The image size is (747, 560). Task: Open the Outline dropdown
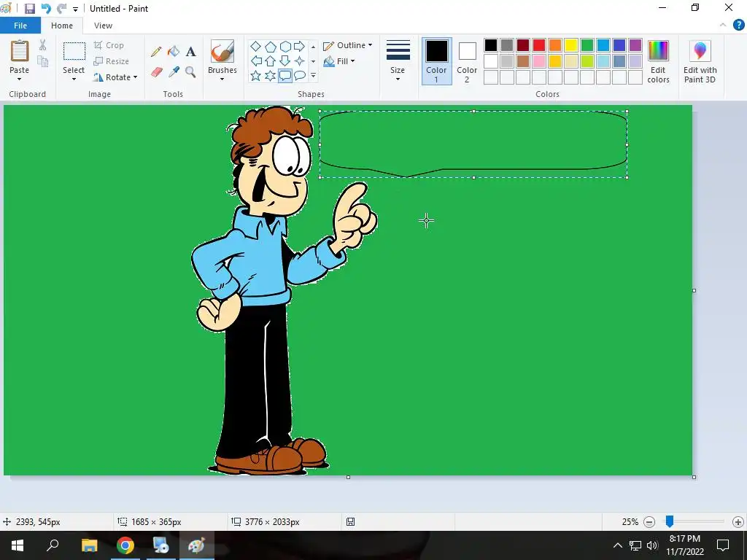tap(348, 45)
